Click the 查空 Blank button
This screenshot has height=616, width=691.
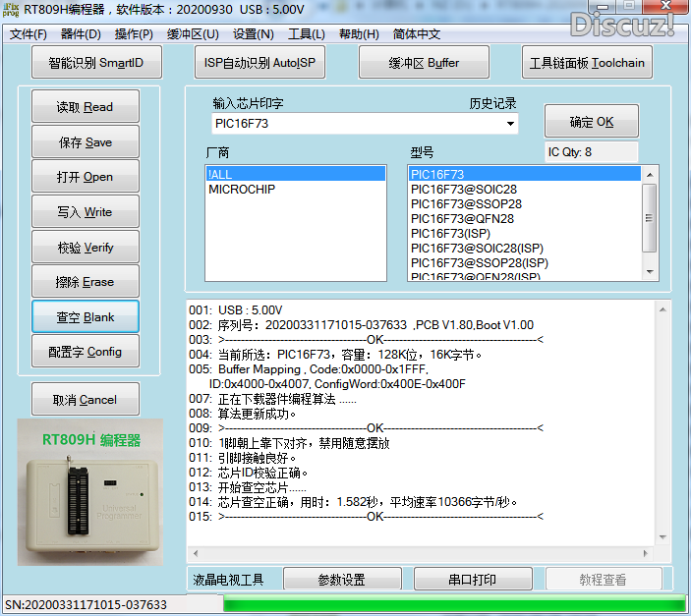pyautogui.click(x=85, y=317)
